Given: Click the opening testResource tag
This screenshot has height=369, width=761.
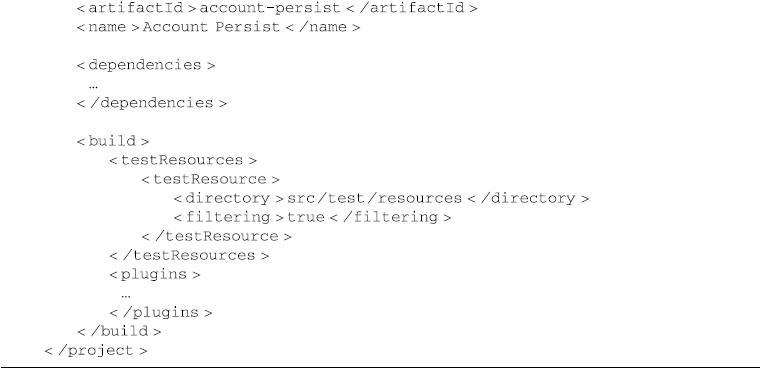Looking at the screenshot, I should coord(211,179).
